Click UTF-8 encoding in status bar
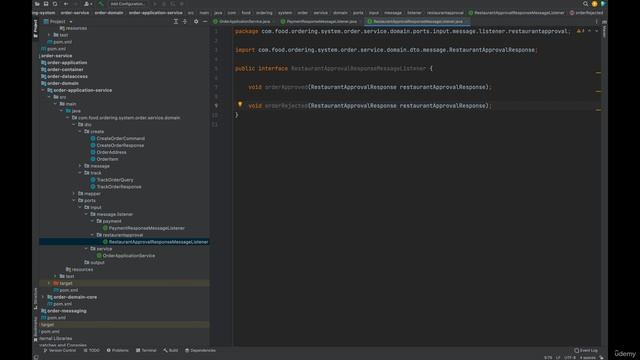The width and height of the screenshot is (640, 360). pos(570,358)
